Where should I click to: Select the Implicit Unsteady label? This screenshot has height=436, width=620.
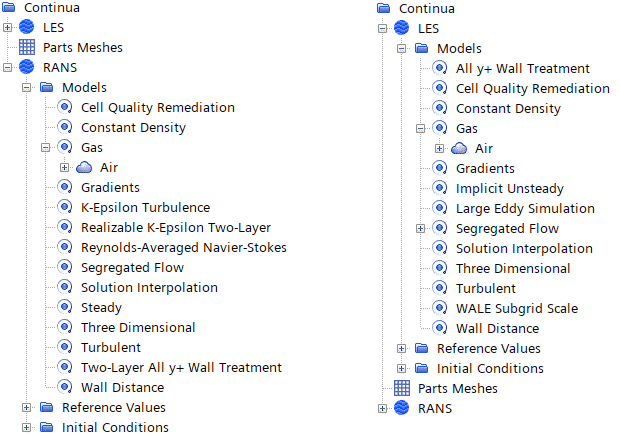pyautogui.click(x=510, y=188)
